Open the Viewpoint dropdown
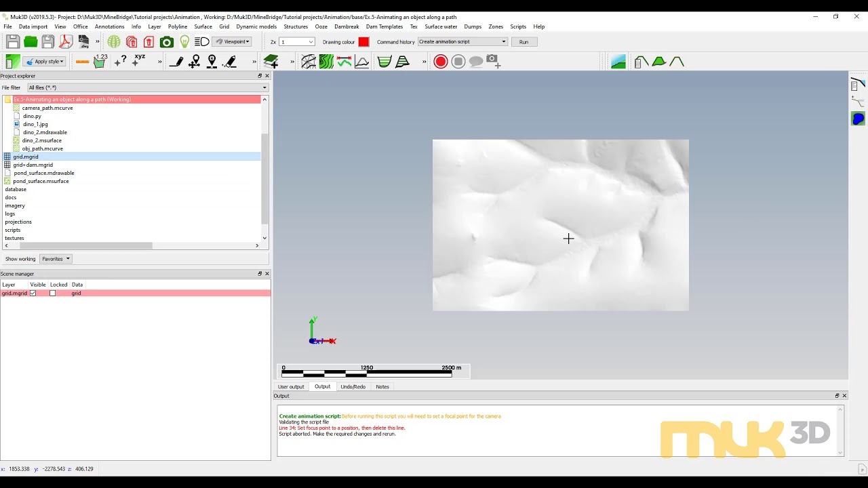This screenshot has height=488, width=868. coord(233,42)
